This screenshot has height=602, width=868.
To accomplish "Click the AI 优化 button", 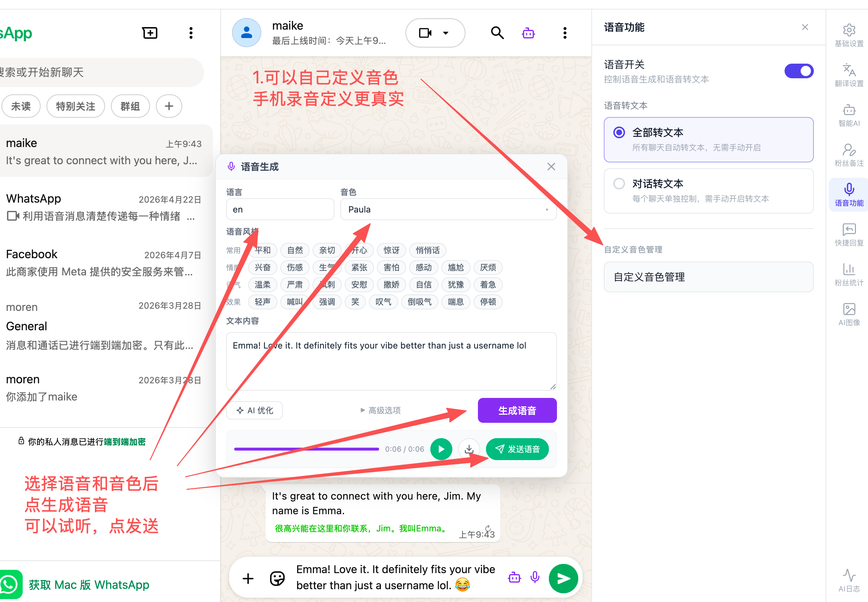I will pos(254,410).
